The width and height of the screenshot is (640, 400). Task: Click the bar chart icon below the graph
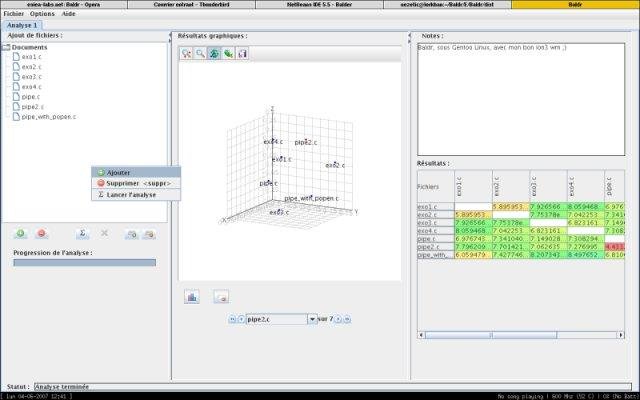191,296
